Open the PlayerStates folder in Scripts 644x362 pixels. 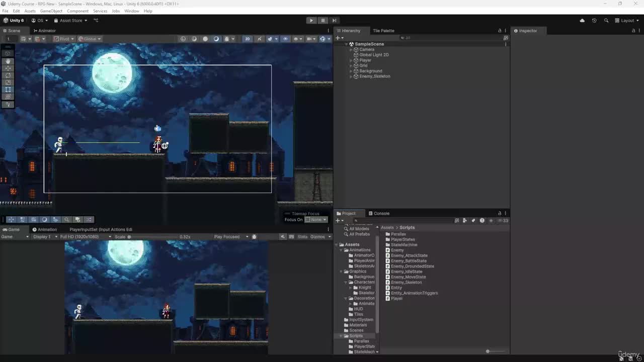point(403,239)
